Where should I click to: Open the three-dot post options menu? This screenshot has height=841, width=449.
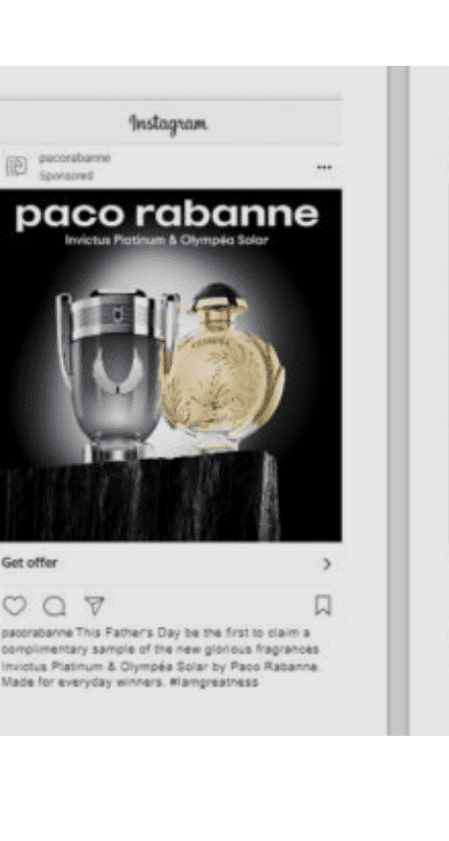(324, 167)
